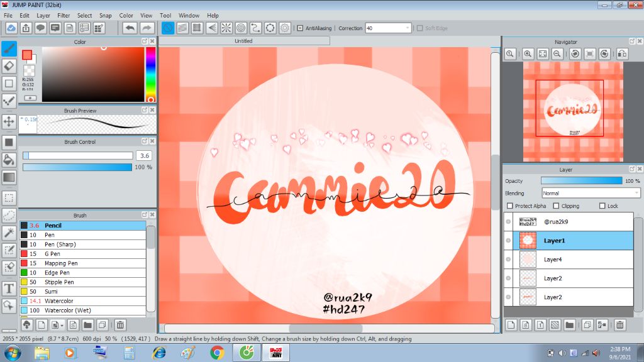Enable radial snap icon
The image size is (644, 362).
point(226,28)
